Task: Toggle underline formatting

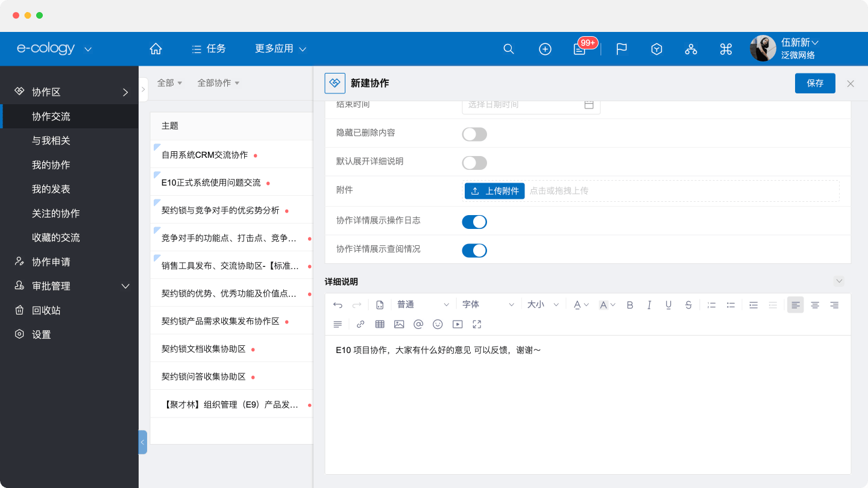Action: click(x=668, y=305)
